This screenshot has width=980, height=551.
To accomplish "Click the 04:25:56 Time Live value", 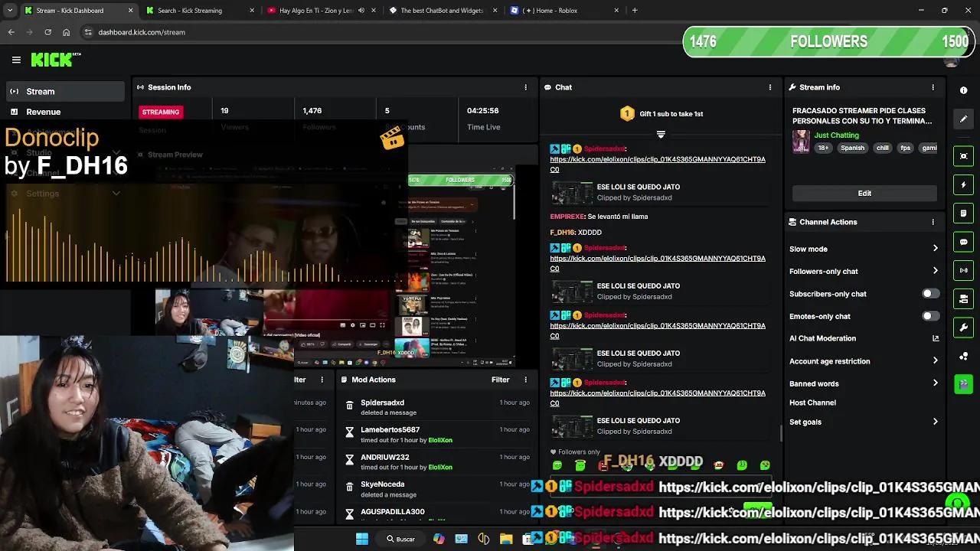I will [x=482, y=111].
